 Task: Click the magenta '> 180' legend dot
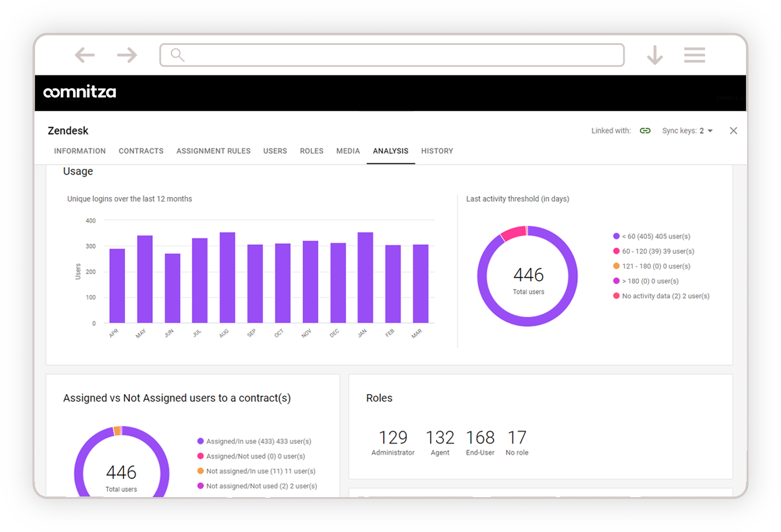click(x=616, y=281)
